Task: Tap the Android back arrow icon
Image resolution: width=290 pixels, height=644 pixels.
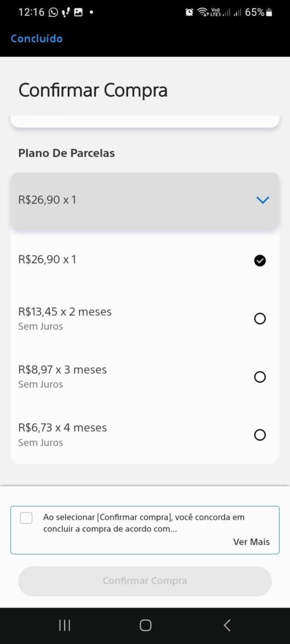Action: click(x=227, y=625)
